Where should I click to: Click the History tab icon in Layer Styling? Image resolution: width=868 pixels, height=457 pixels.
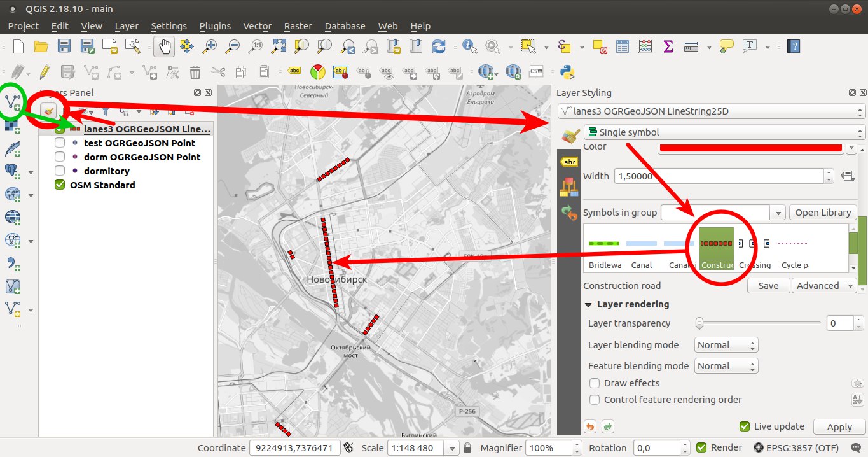click(569, 213)
